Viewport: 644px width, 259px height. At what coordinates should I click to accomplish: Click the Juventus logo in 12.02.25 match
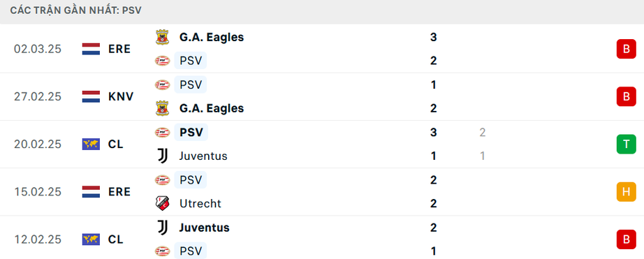click(162, 228)
